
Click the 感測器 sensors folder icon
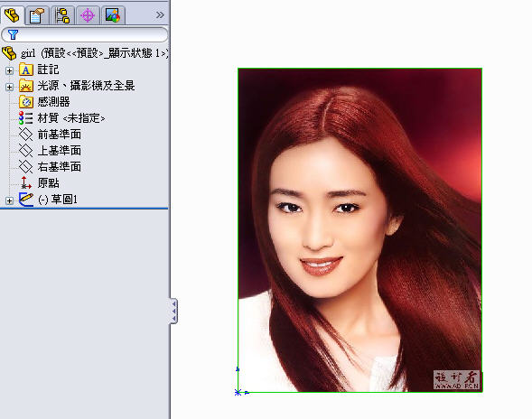[26, 102]
